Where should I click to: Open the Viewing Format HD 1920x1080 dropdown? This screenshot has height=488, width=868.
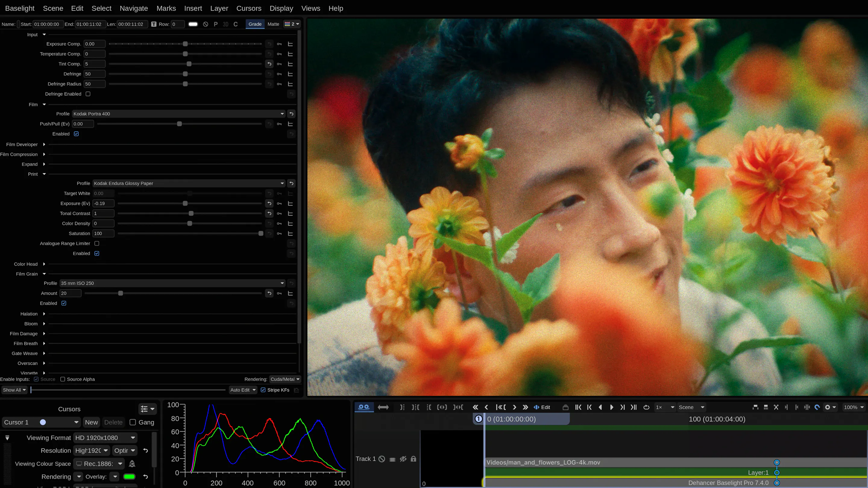[105, 438]
